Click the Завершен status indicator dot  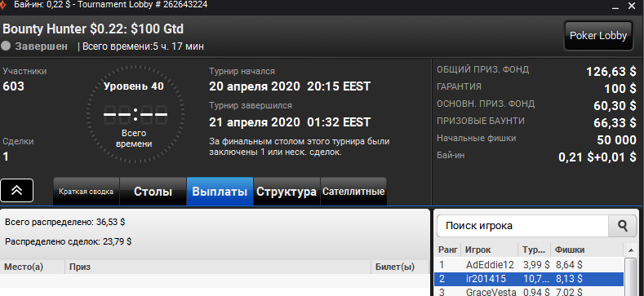click(x=6, y=46)
